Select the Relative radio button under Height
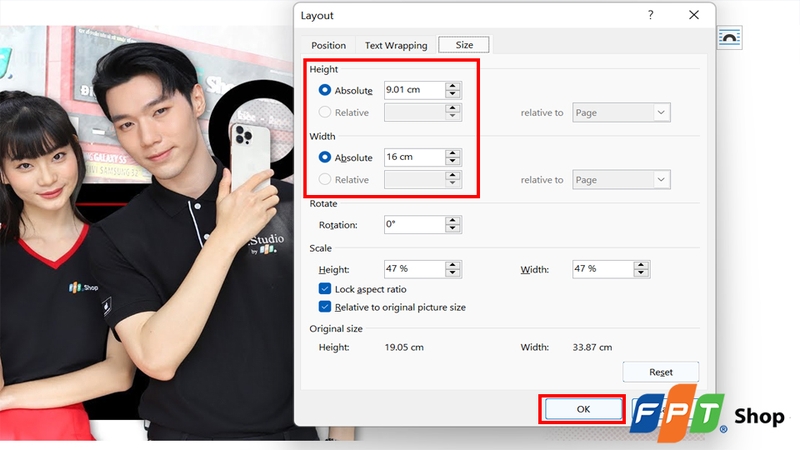The height and width of the screenshot is (450, 800). tap(324, 112)
